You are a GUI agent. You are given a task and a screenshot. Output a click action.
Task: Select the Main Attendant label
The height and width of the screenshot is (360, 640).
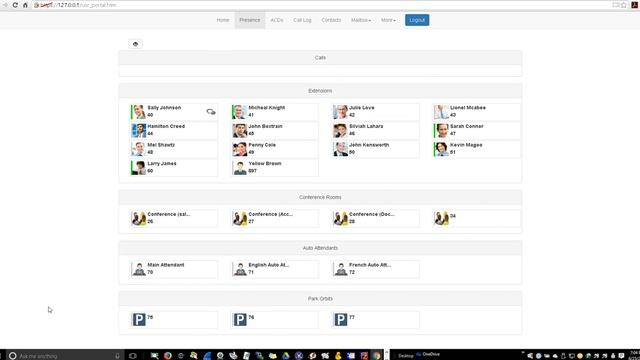(166, 265)
